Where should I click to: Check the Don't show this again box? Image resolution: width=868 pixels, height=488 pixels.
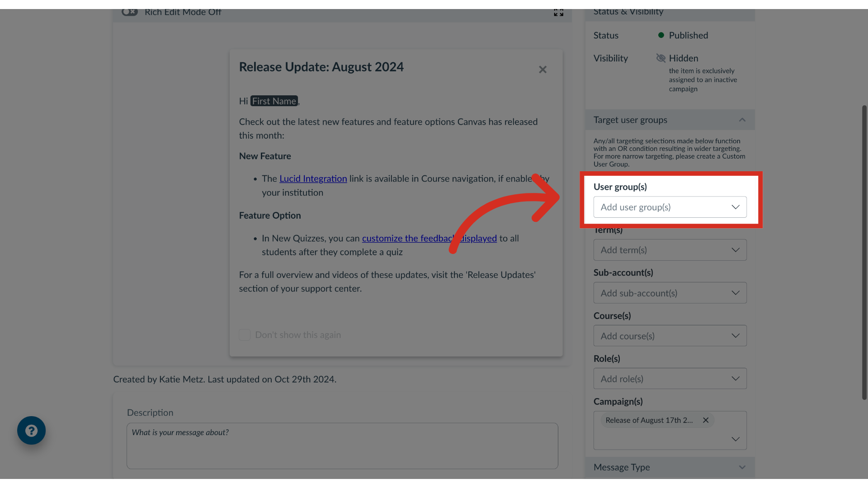(x=245, y=335)
